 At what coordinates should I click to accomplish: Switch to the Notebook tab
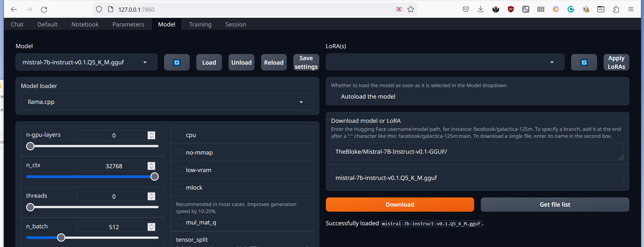click(85, 25)
